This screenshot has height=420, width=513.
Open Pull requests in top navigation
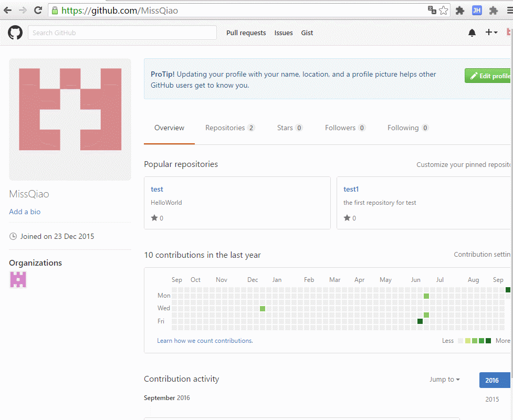246,33
